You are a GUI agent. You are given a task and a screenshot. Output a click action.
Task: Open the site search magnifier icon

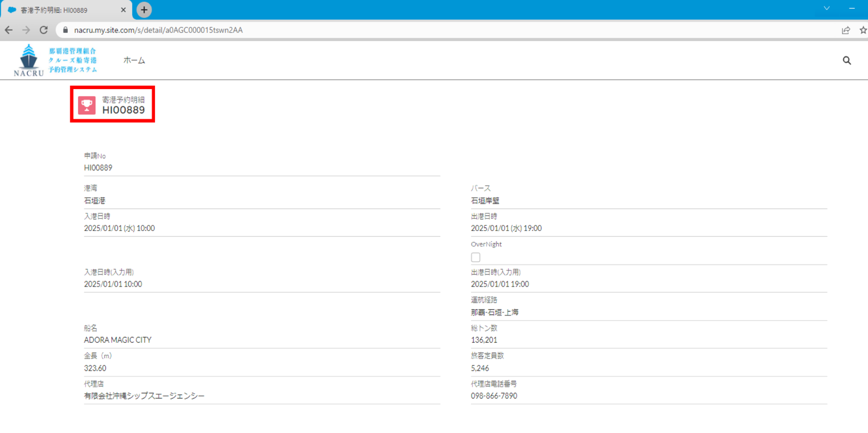[x=847, y=60]
